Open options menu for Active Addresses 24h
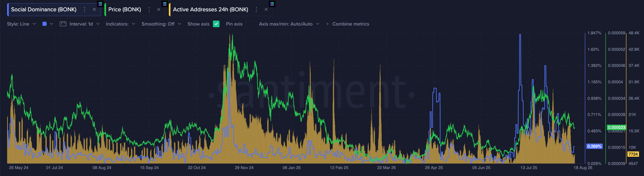This screenshot has height=176, width=644. tap(257, 9)
